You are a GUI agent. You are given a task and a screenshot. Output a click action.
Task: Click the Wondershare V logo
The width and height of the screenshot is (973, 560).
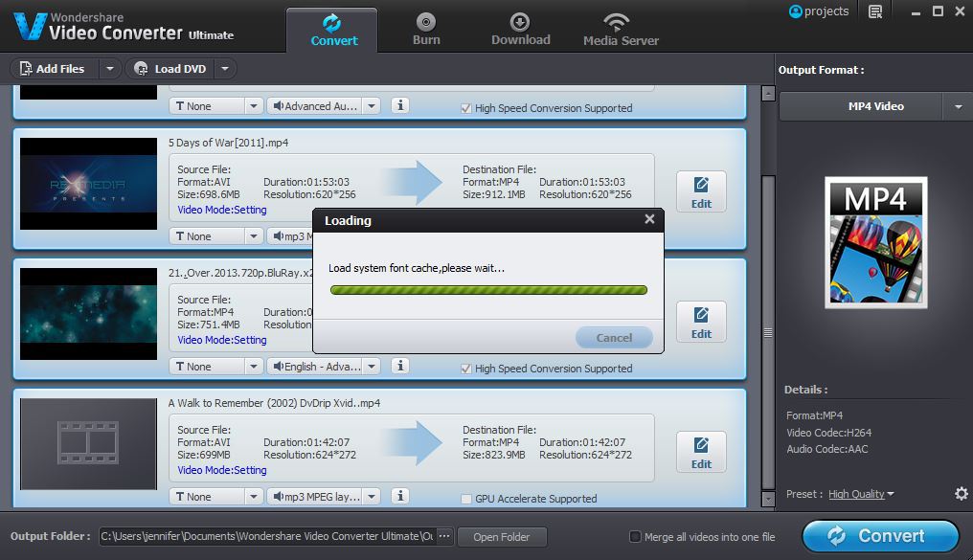click(29, 26)
